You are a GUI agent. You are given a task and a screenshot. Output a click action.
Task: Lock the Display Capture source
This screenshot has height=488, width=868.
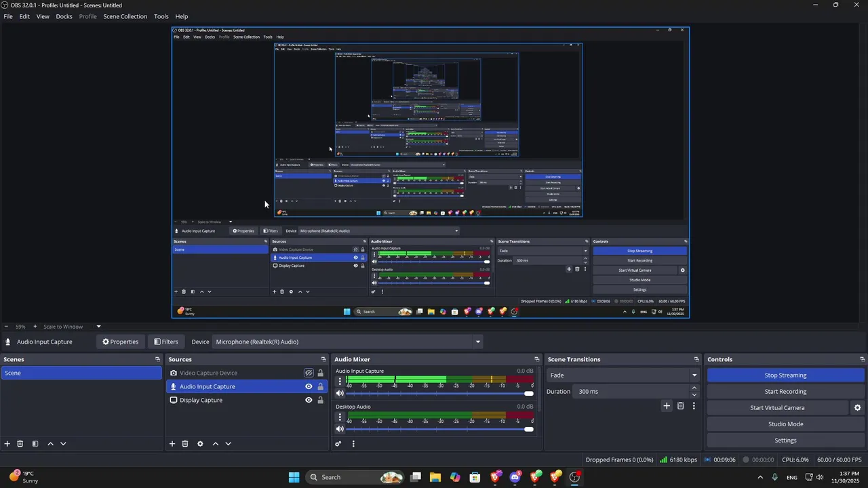coord(321,400)
